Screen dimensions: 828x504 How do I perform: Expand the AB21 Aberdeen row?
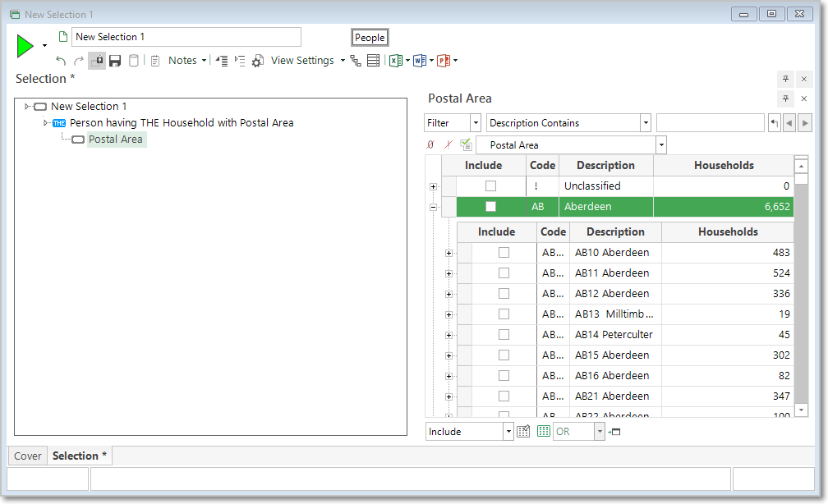coord(448,396)
